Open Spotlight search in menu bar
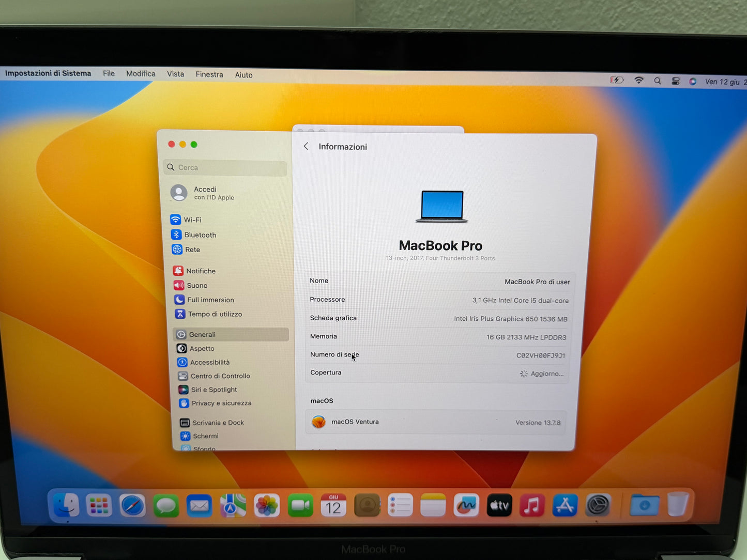 coord(657,81)
